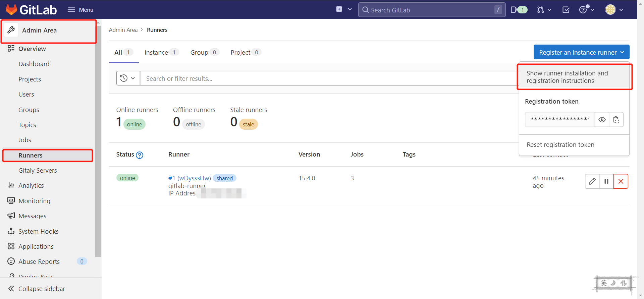Open the hamburger Menu
The width and height of the screenshot is (644, 299).
[x=80, y=10]
